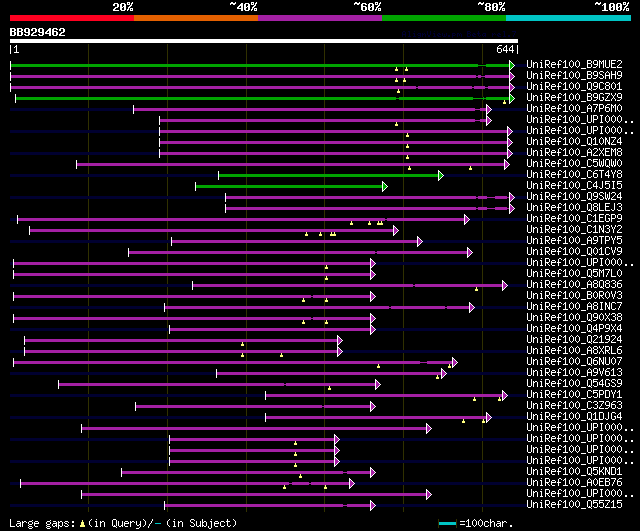This screenshot has height=531, width=640.
Task: Select the UniRef100_B9SAH9 label
Action: pos(574,76)
